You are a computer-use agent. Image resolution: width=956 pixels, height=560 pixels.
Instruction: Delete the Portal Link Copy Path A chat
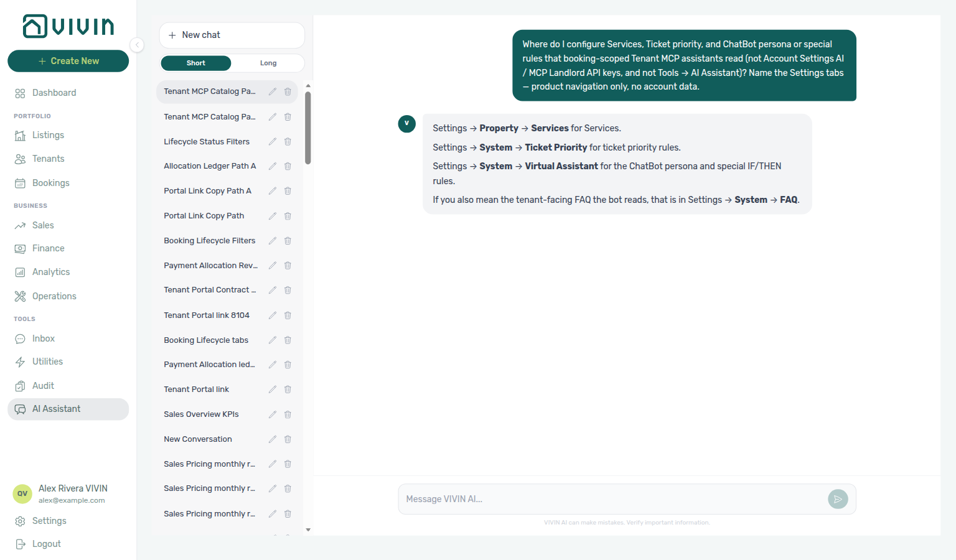pyautogui.click(x=288, y=191)
